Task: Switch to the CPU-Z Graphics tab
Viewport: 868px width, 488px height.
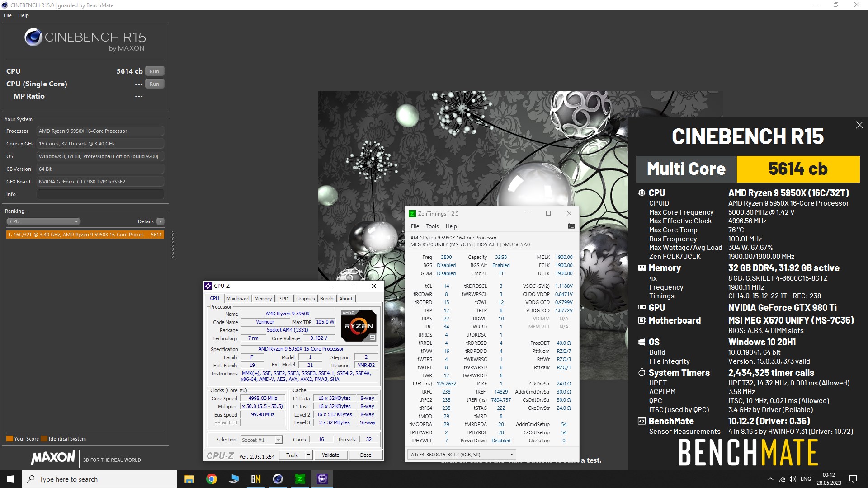Action: (306, 299)
